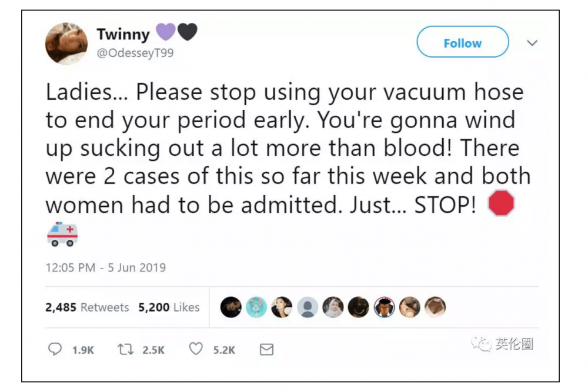Viewport: 588px width, 392px height.
Task: View the 5,200 Likes list
Action: tap(169, 307)
